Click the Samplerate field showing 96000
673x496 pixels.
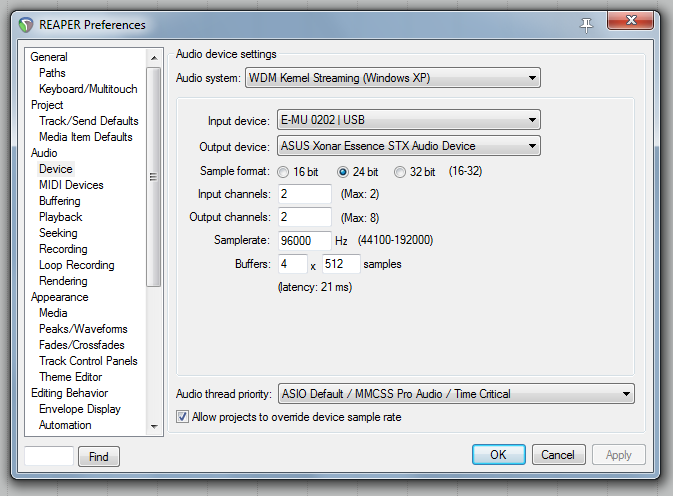click(x=305, y=240)
